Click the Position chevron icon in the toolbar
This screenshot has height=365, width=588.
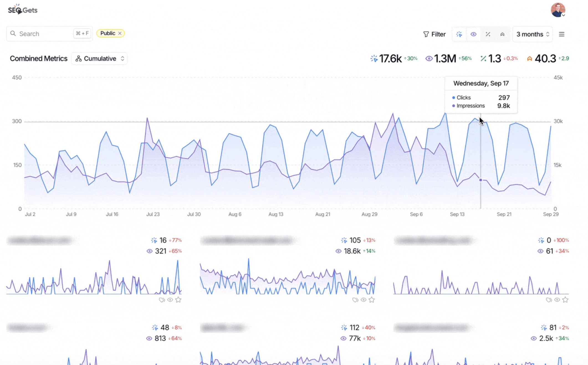tap(502, 34)
